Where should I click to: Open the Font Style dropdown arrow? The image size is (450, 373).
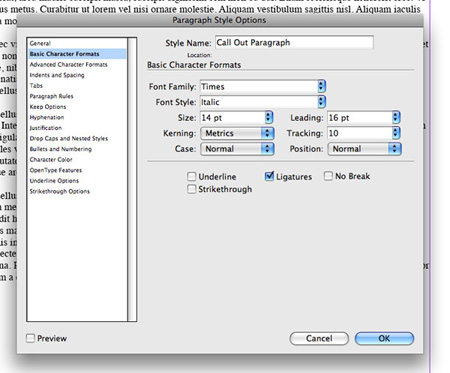point(321,102)
